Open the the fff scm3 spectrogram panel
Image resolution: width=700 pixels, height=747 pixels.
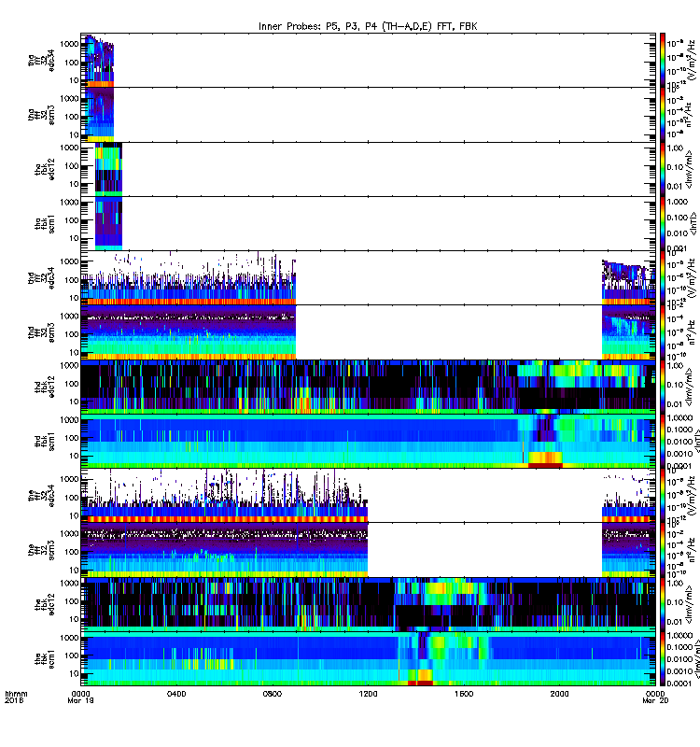coord(368,550)
